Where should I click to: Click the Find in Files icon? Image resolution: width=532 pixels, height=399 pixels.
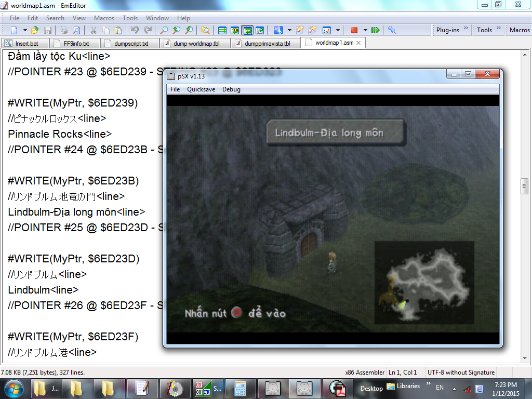[205, 30]
